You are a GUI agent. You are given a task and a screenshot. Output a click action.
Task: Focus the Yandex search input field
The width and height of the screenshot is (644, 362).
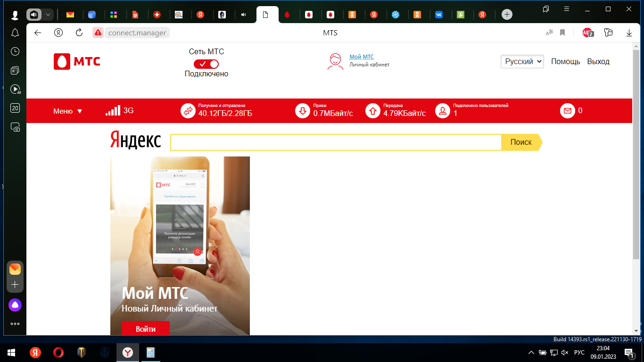[x=336, y=142]
